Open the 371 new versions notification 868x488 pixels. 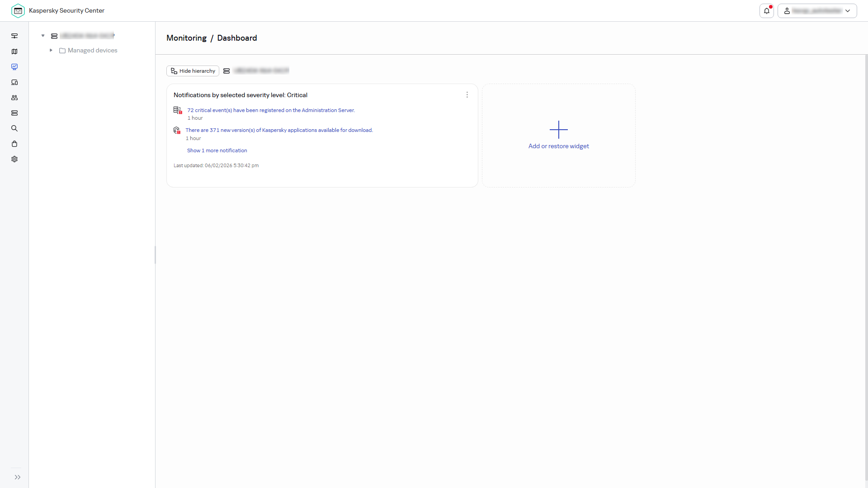click(279, 130)
